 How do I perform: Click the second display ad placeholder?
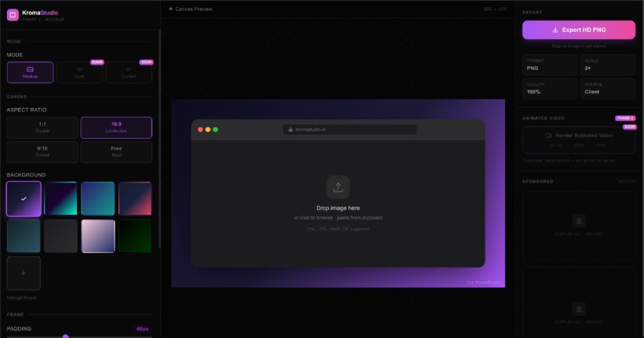click(x=579, y=303)
